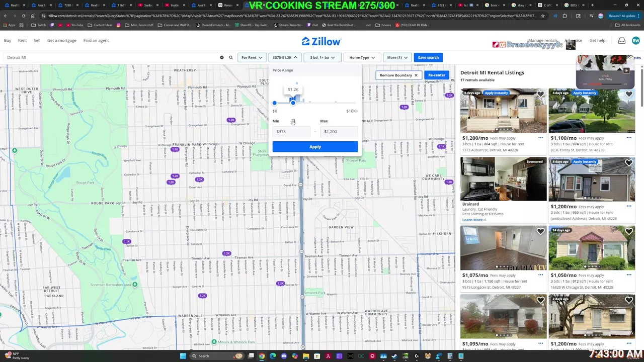The height and width of the screenshot is (362, 644).
Task: Save the 7373 Auburn St listing with heart
Action: click(x=540, y=94)
